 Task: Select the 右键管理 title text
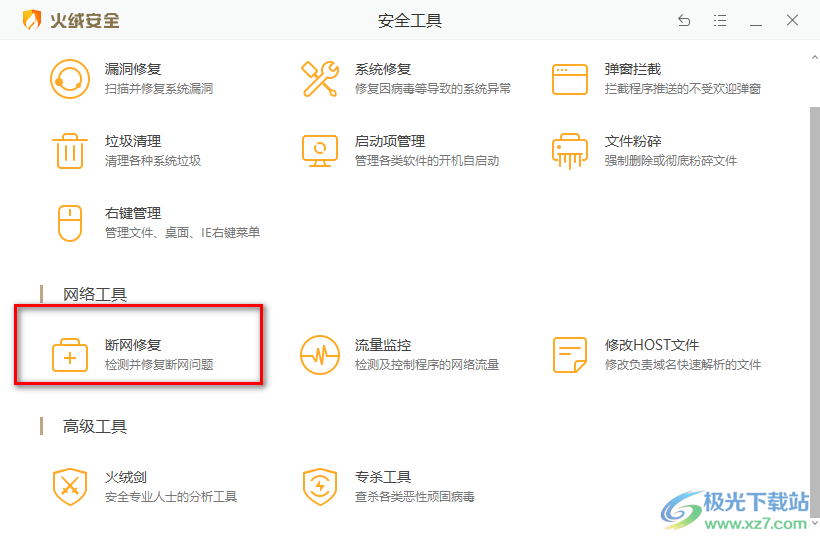point(133,213)
